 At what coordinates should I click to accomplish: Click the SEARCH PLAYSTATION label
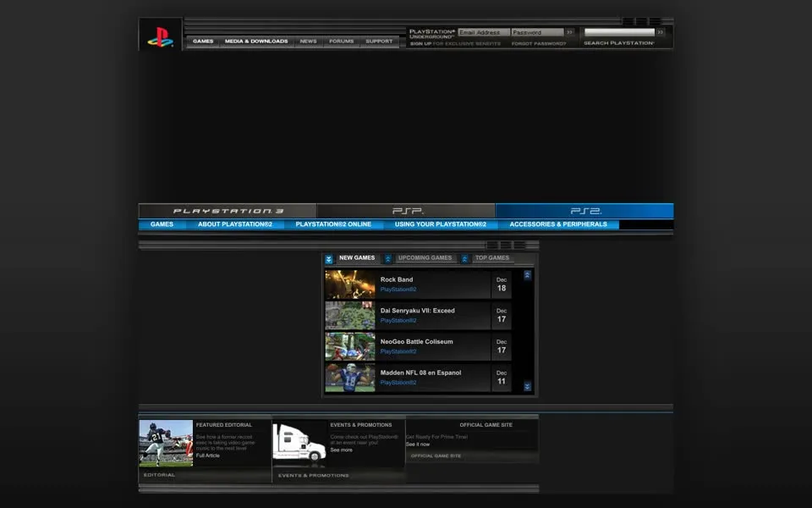tap(619, 43)
